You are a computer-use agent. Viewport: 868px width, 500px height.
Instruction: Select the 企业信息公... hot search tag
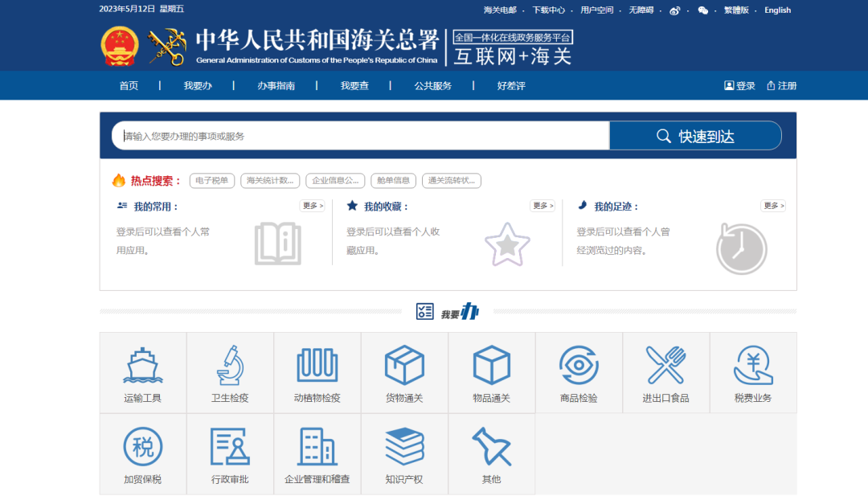point(335,181)
